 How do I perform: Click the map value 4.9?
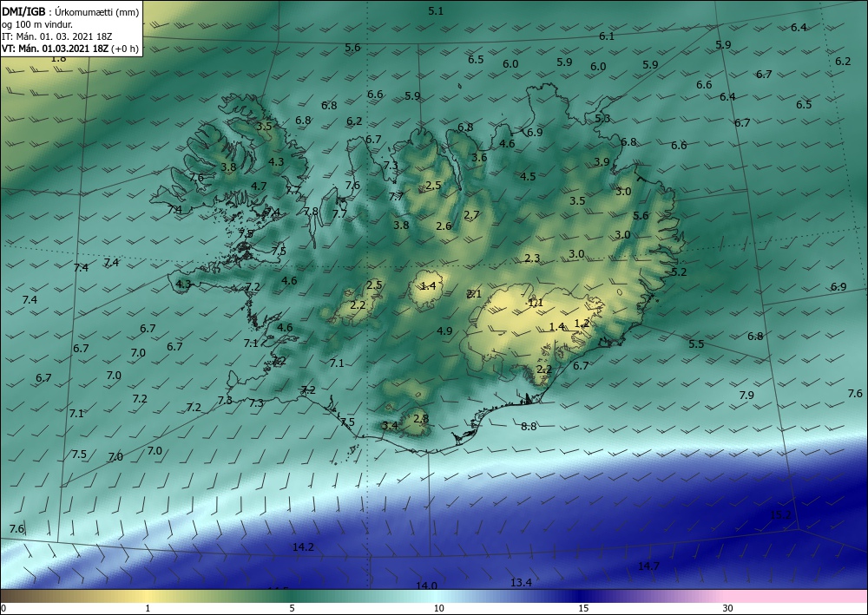point(444,331)
